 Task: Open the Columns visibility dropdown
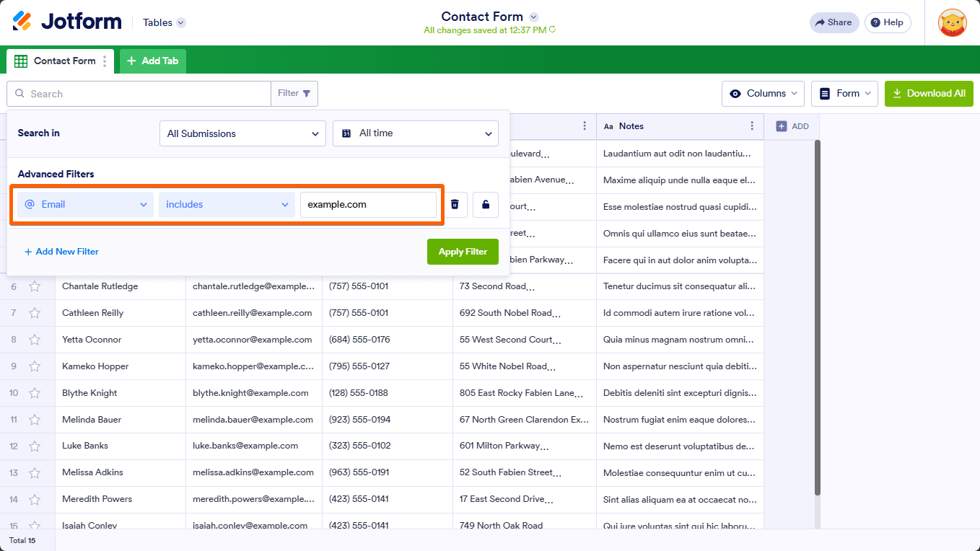[764, 94]
